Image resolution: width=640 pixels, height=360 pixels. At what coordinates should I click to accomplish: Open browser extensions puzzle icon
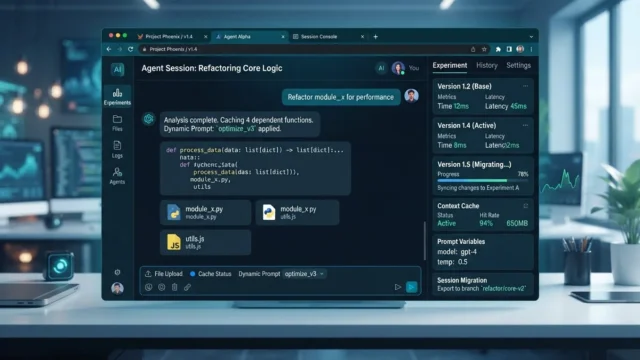pos(498,49)
